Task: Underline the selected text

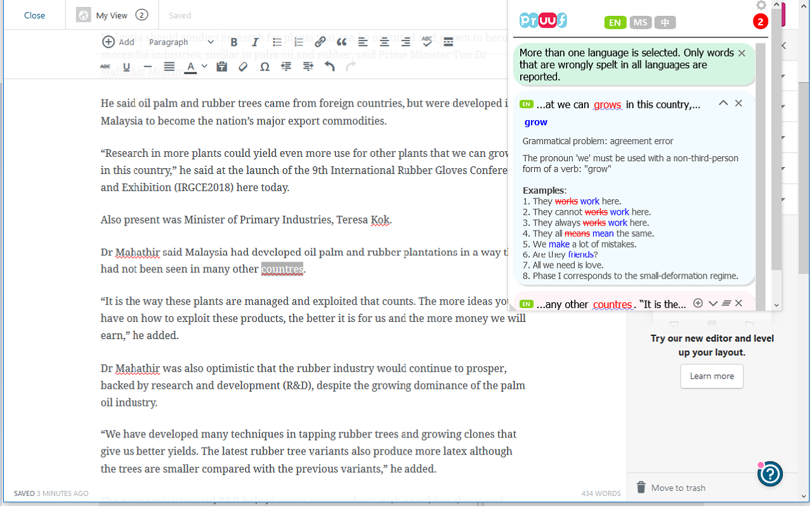Action: tap(126, 67)
